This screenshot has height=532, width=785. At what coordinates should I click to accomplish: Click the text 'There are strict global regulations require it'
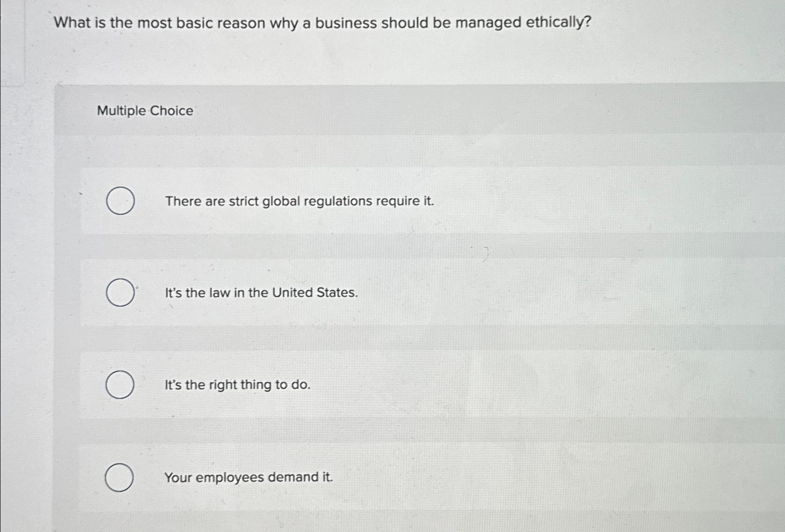click(x=298, y=201)
